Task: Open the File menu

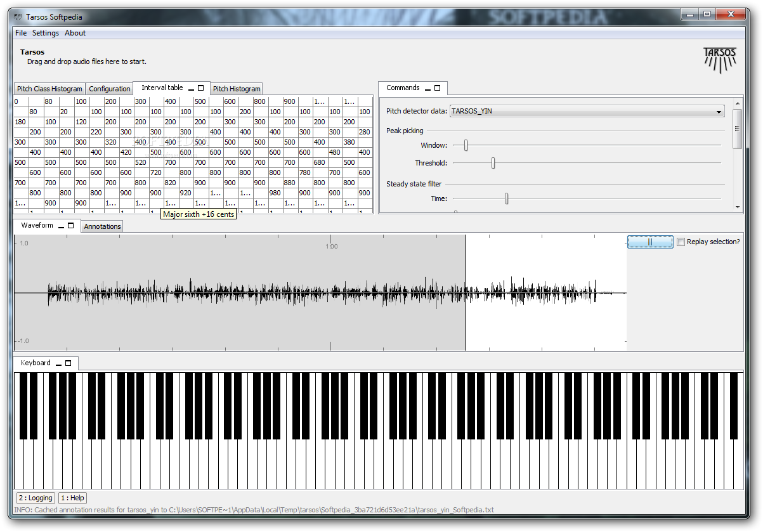Action: coord(21,33)
